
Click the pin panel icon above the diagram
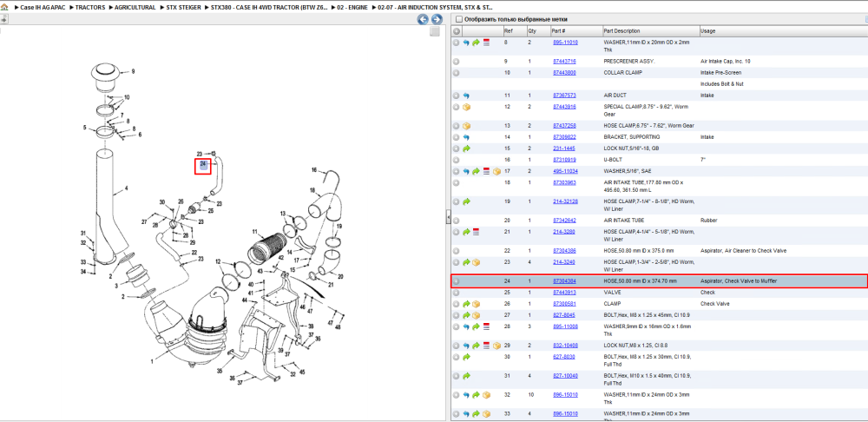tap(3, 19)
